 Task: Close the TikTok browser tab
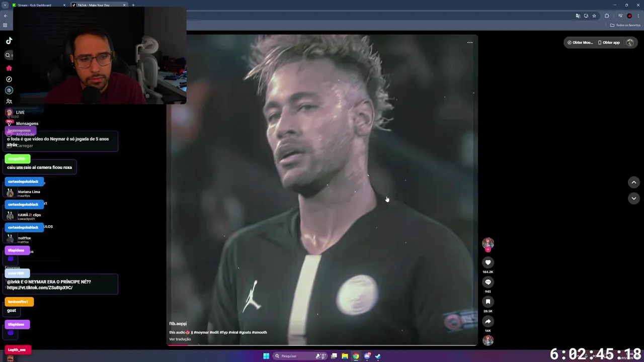(x=124, y=5)
